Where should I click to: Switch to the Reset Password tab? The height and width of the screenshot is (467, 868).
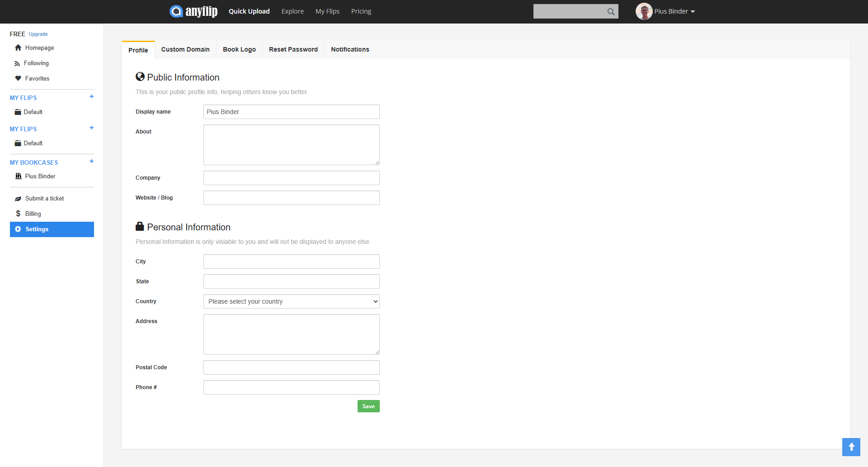point(293,50)
